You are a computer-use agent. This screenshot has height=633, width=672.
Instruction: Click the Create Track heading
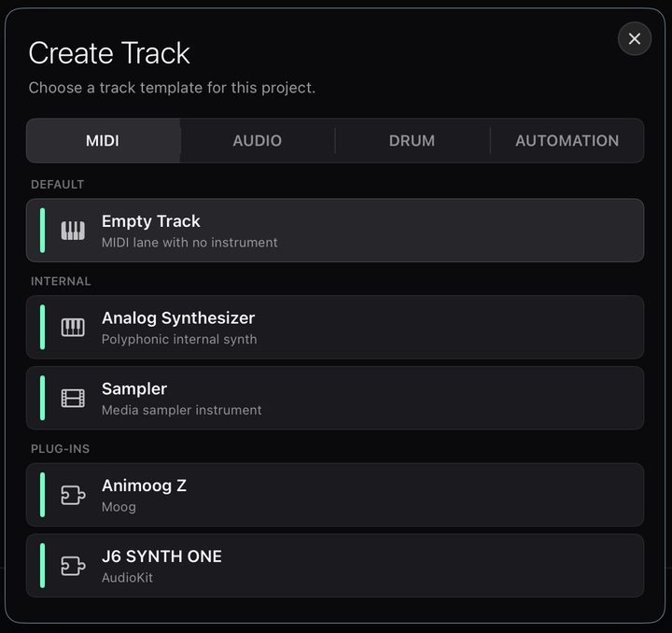coord(109,53)
